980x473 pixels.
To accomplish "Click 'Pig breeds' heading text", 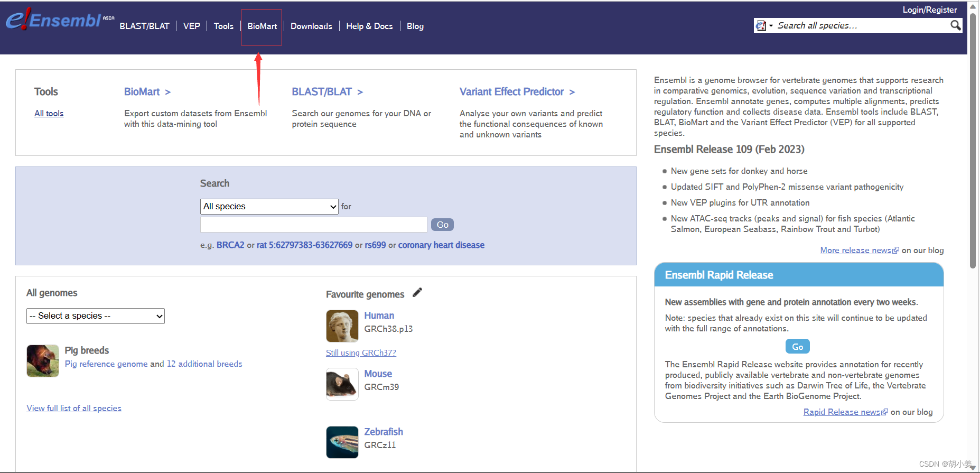I will pyautogui.click(x=87, y=350).
